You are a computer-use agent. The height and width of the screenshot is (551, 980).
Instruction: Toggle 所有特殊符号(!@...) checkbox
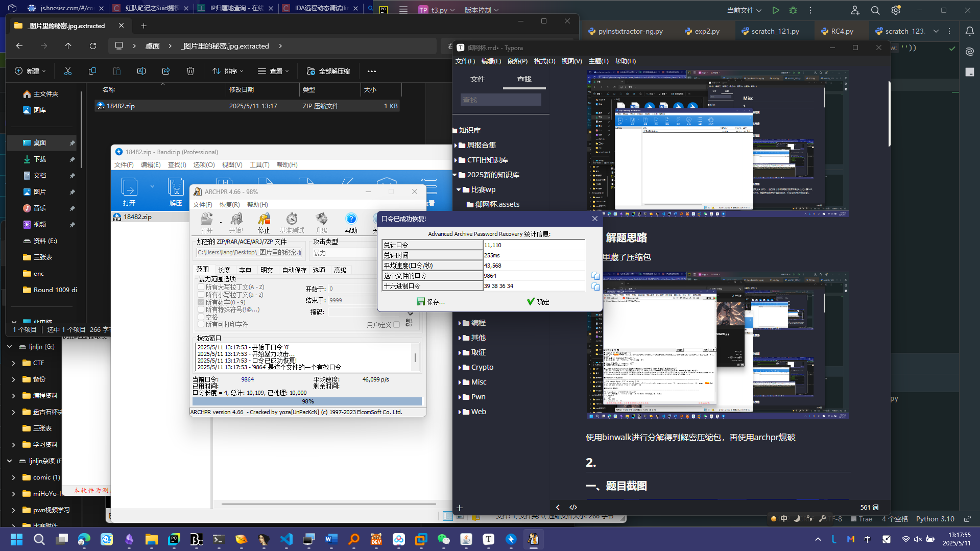point(201,309)
